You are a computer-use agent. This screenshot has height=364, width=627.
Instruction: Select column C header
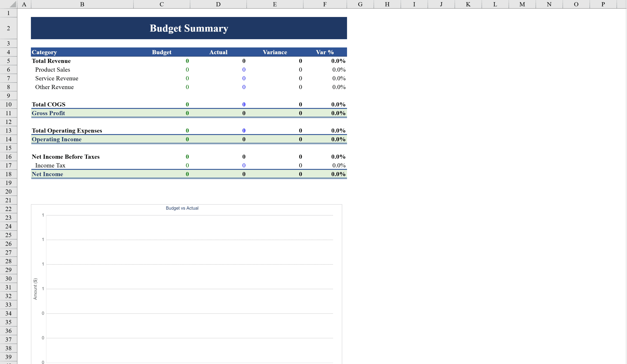coord(162,4)
